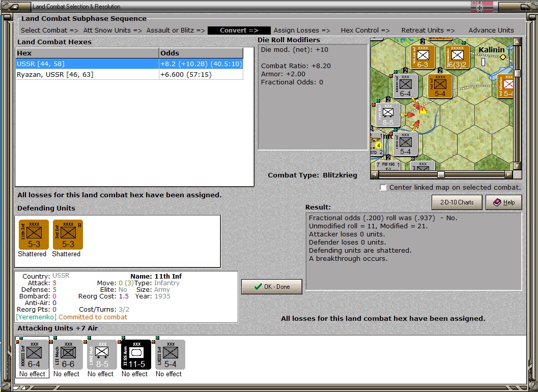The height and width of the screenshot is (392, 538).
Task: Select the LXVI Mot 8-5 attacking unit
Action: pyautogui.click(x=101, y=355)
